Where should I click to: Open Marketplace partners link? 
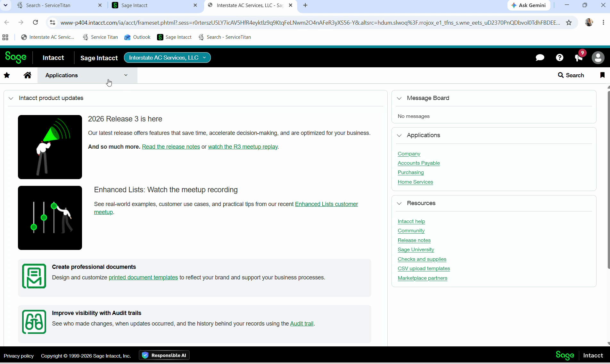[422, 278]
